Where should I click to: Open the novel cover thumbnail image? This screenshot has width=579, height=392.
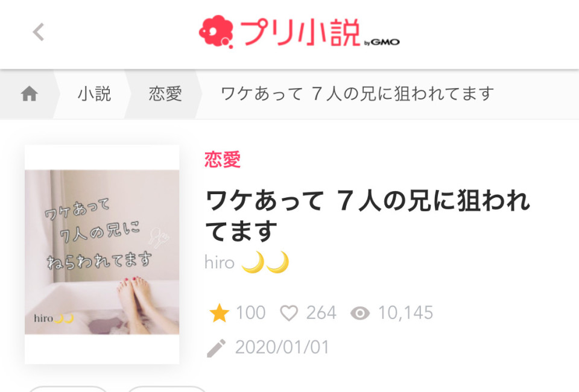[102, 254]
